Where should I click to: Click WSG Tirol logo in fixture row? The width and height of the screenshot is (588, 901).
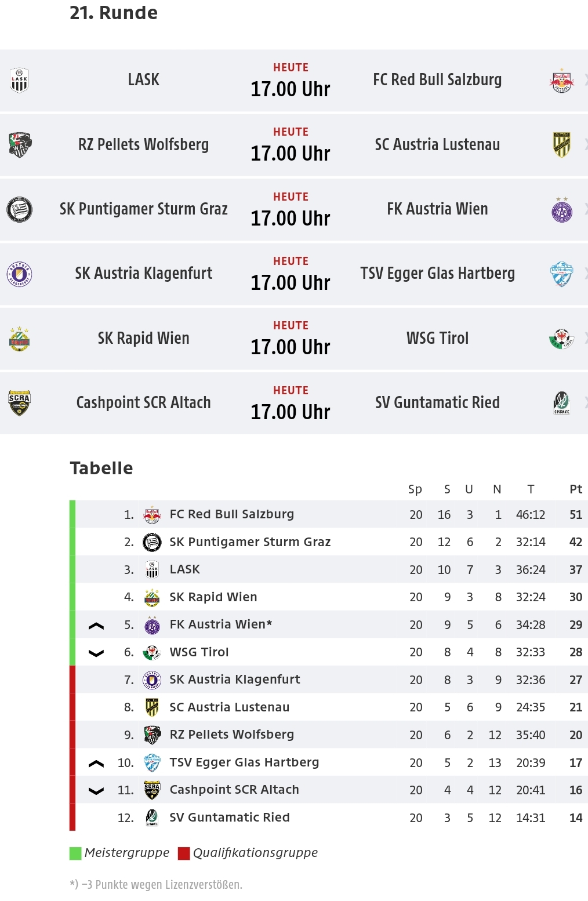click(561, 339)
